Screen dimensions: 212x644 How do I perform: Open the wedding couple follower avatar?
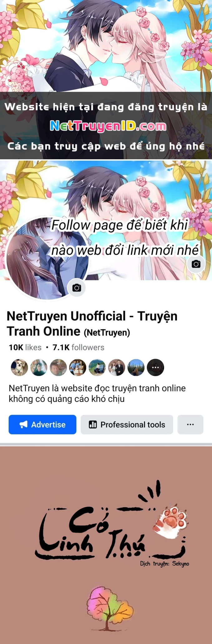pyautogui.click(x=117, y=367)
